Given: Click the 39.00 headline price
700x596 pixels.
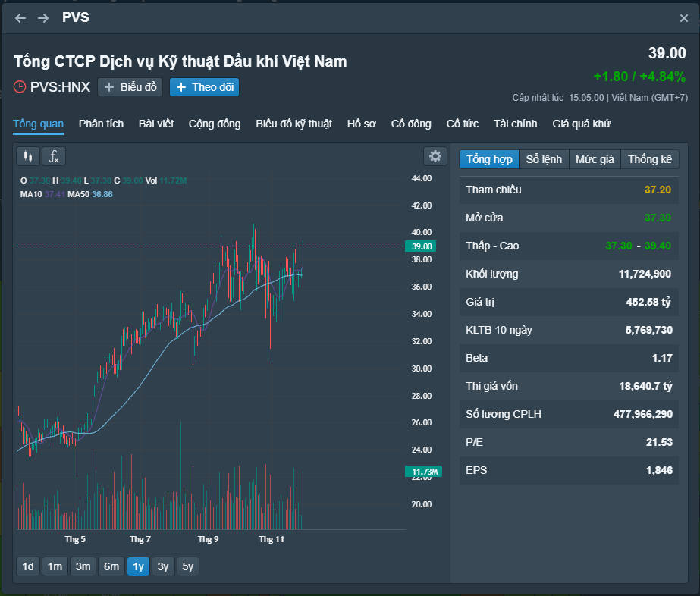Looking at the screenshot, I should tap(667, 53).
